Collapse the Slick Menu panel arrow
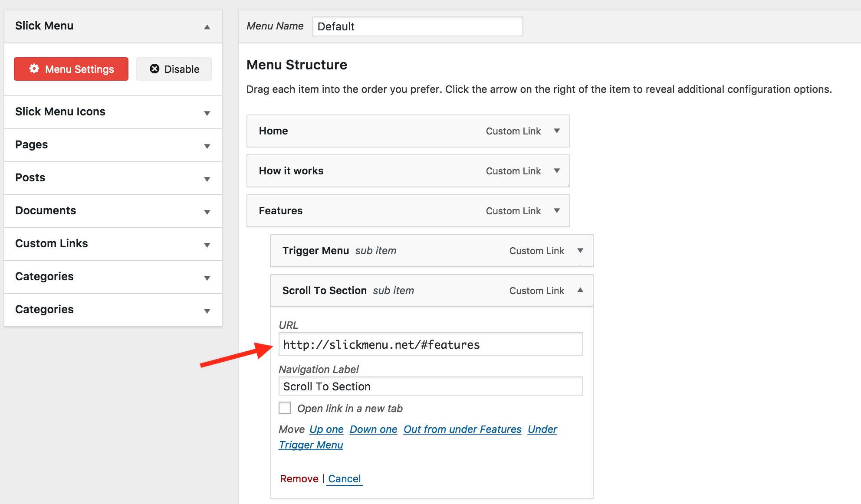This screenshot has height=504, width=861. point(207,27)
